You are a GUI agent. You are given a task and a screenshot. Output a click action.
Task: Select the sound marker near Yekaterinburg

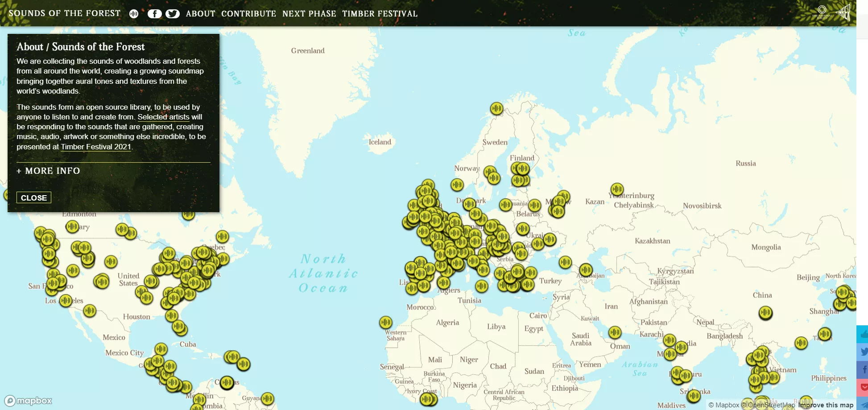click(617, 189)
